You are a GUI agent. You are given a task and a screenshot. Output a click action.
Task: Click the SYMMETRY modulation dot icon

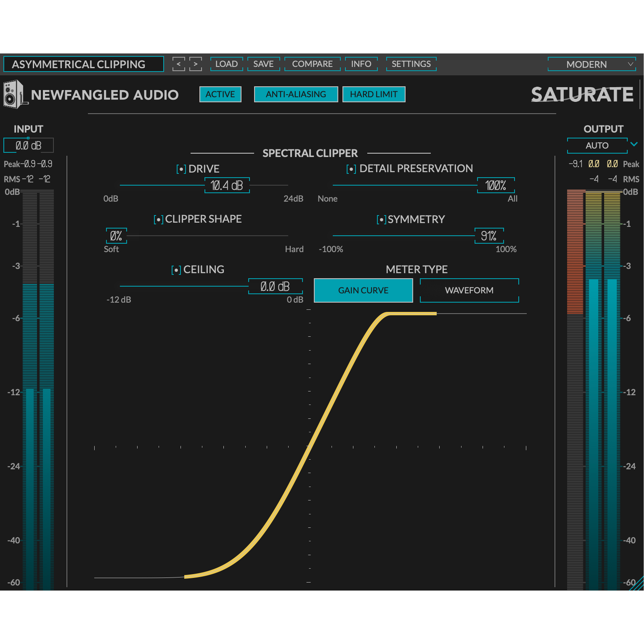click(x=381, y=219)
